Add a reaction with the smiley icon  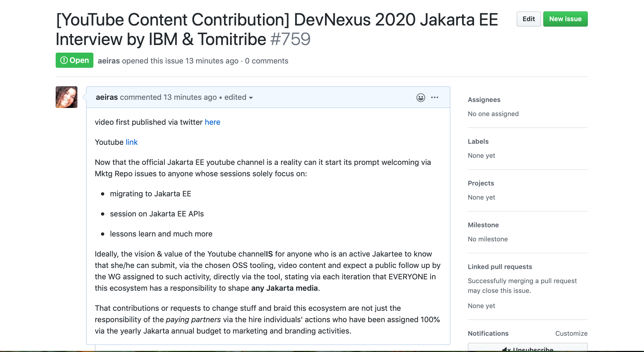click(421, 98)
